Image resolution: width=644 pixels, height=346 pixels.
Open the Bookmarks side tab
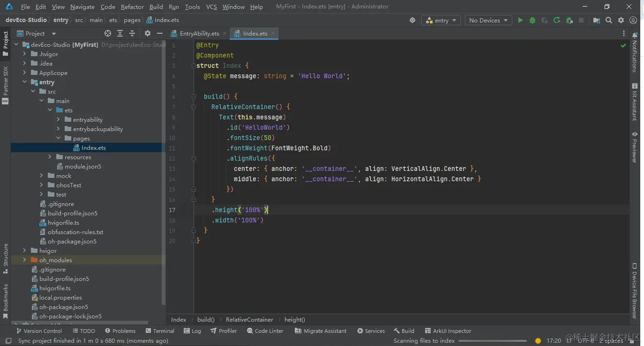point(6,302)
